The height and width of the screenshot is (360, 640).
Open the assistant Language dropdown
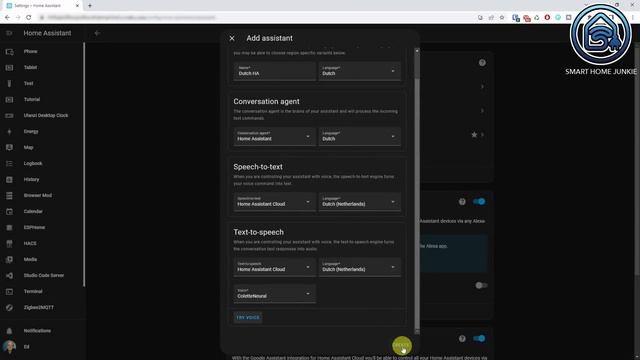360,71
